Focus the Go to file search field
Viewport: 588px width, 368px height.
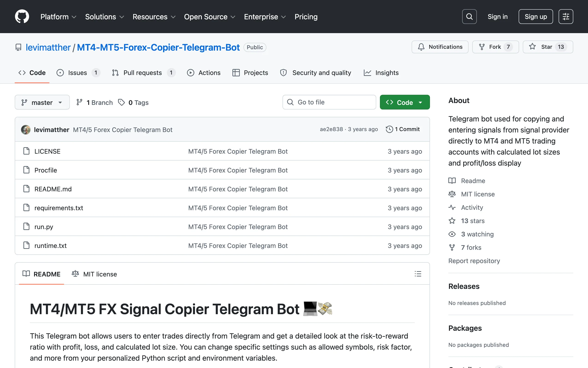(x=329, y=102)
